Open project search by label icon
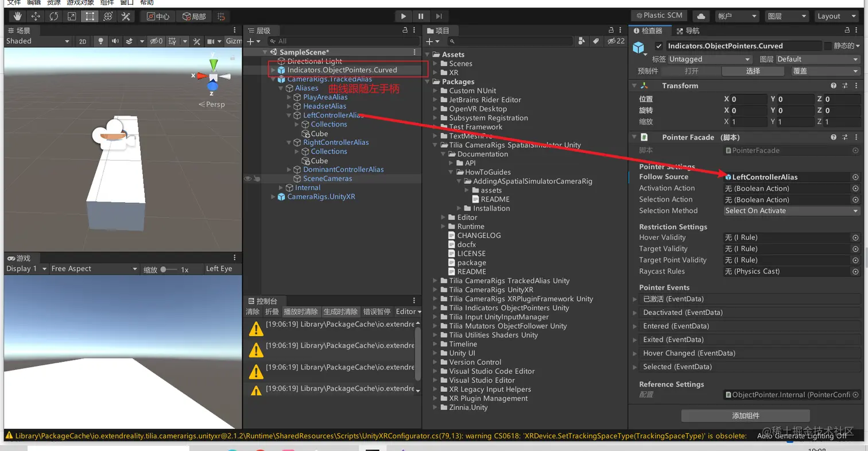This screenshot has width=868, height=451. [596, 41]
